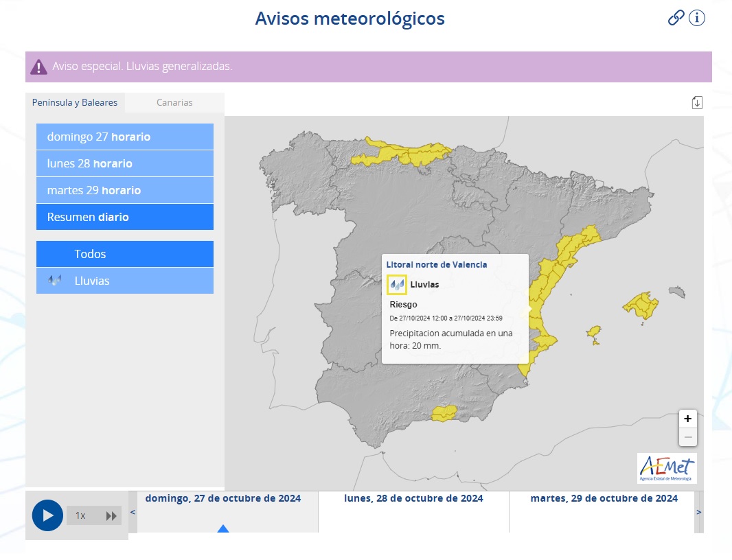
Task: Zoom out on the map with the − control
Action: (687, 436)
